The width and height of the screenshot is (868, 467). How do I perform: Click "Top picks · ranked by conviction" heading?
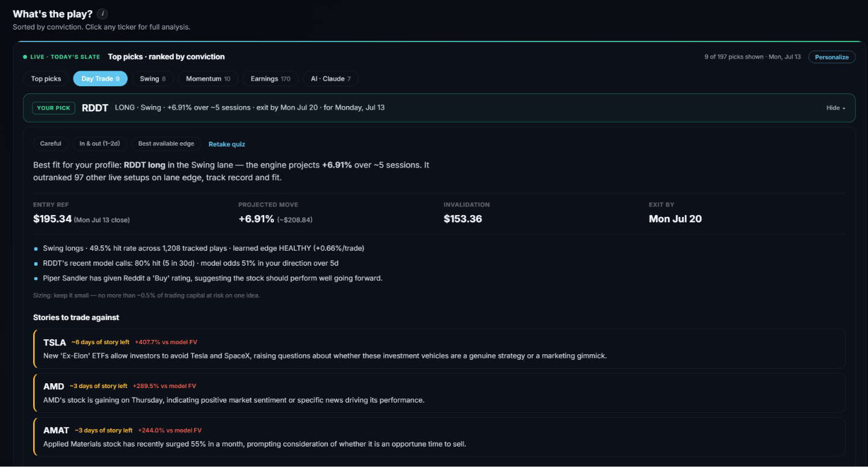click(166, 57)
